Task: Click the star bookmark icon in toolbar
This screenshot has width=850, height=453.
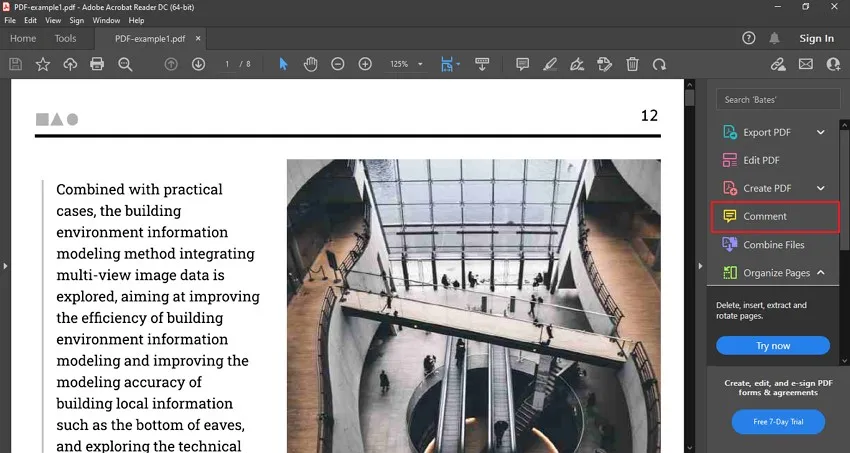Action: (x=43, y=64)
